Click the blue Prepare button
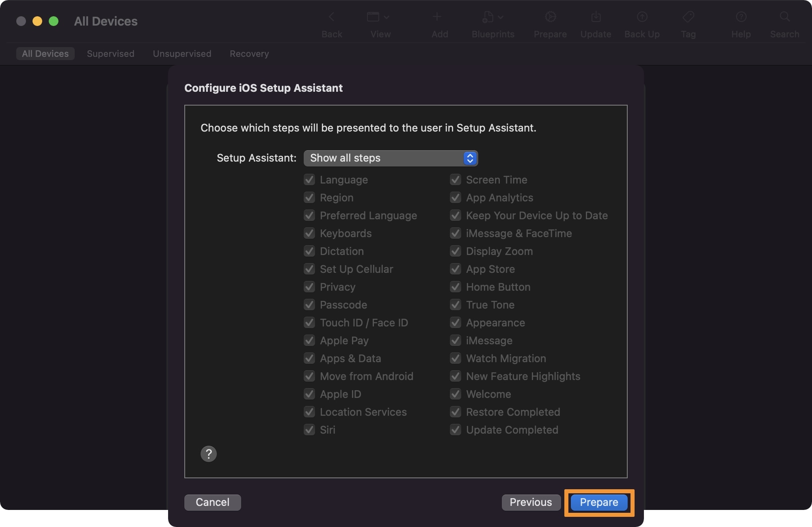 [x=599, y=502]
